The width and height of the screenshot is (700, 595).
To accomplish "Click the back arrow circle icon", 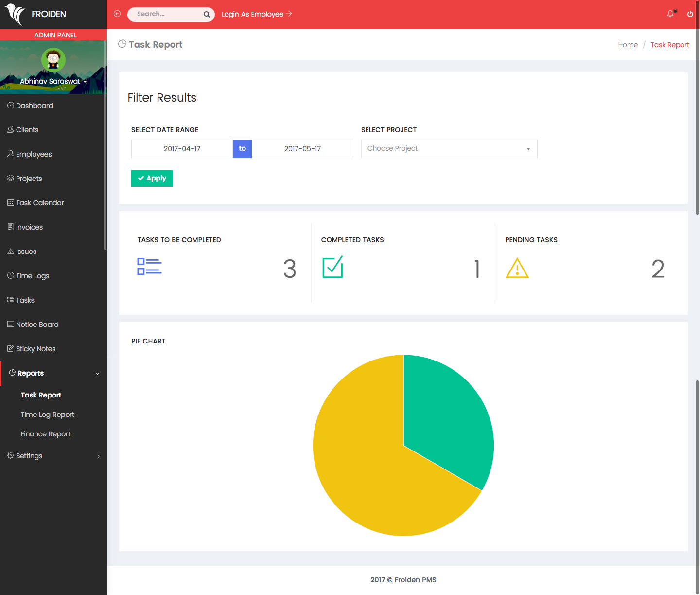I will [117, 14].
